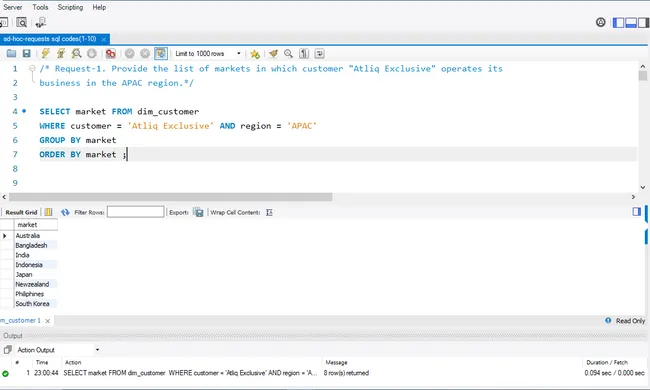650x390 pixels.
Task: Open the Scripting menu
Action: coord(70,7)
